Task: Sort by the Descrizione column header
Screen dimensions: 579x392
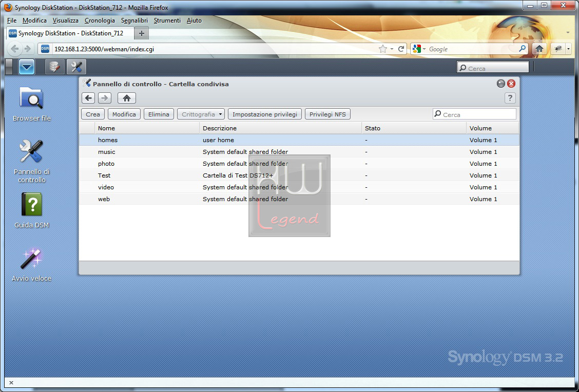Action: pos(280,128)
